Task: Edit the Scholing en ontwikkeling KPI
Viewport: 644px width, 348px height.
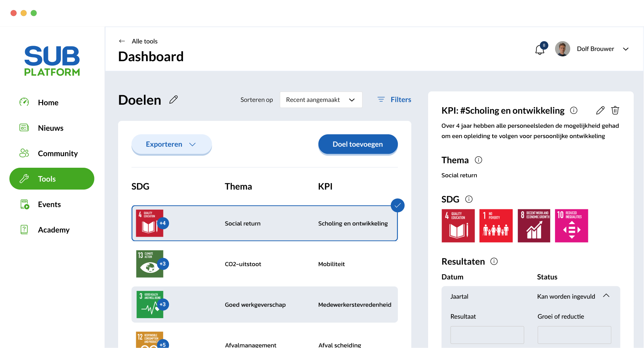Action: click(x=600, y=110)
